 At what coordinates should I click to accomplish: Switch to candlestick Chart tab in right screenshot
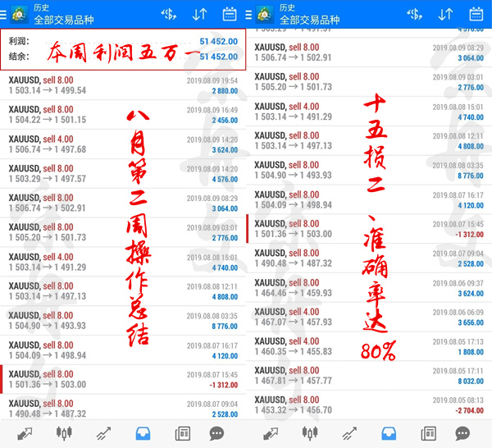click(310, 433)
